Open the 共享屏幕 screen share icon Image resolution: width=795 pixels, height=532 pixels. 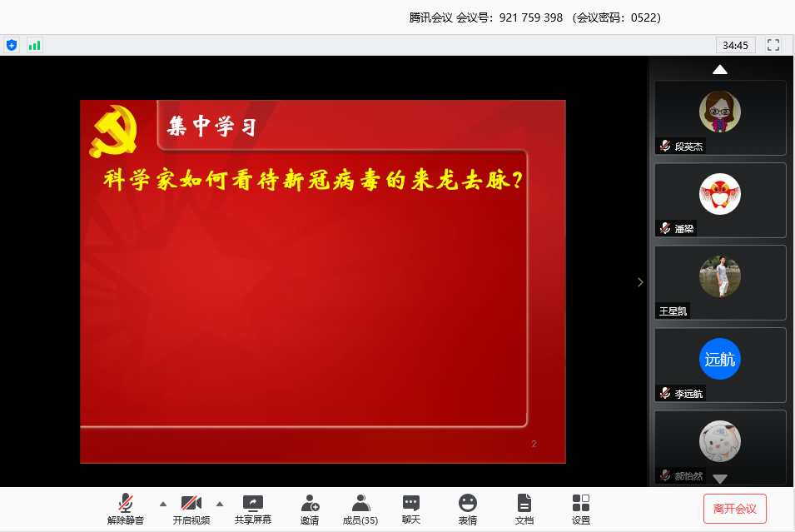coord(252,508)
